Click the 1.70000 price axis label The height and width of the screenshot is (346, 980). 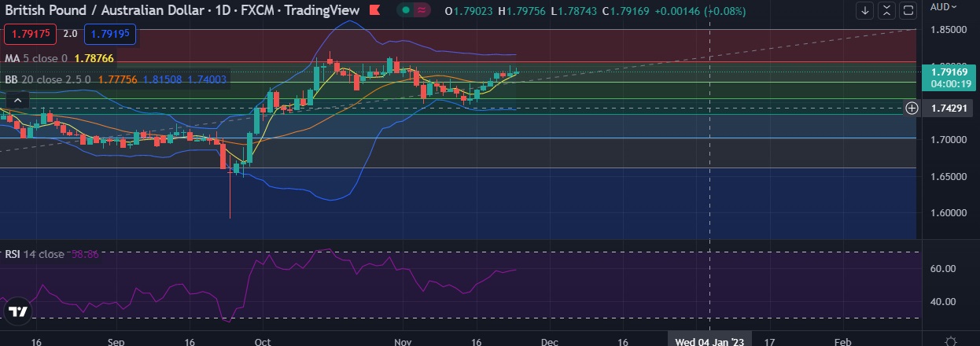click(x=949, y=139)
